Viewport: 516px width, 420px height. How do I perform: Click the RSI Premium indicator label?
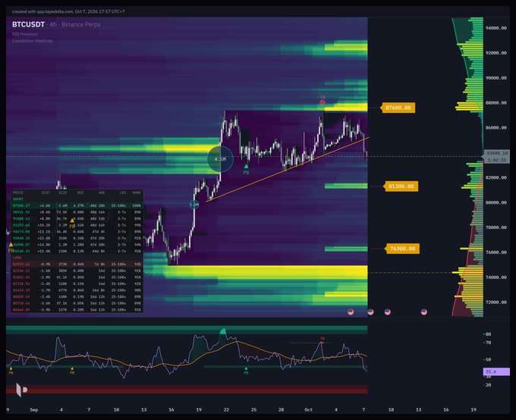pyautogui.click(x=25, y=34)
